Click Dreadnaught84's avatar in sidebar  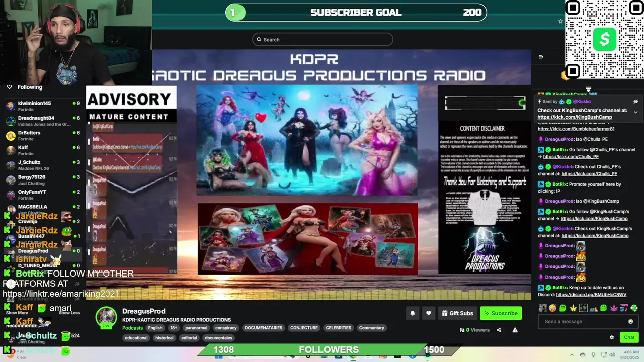tap(11, 121)
